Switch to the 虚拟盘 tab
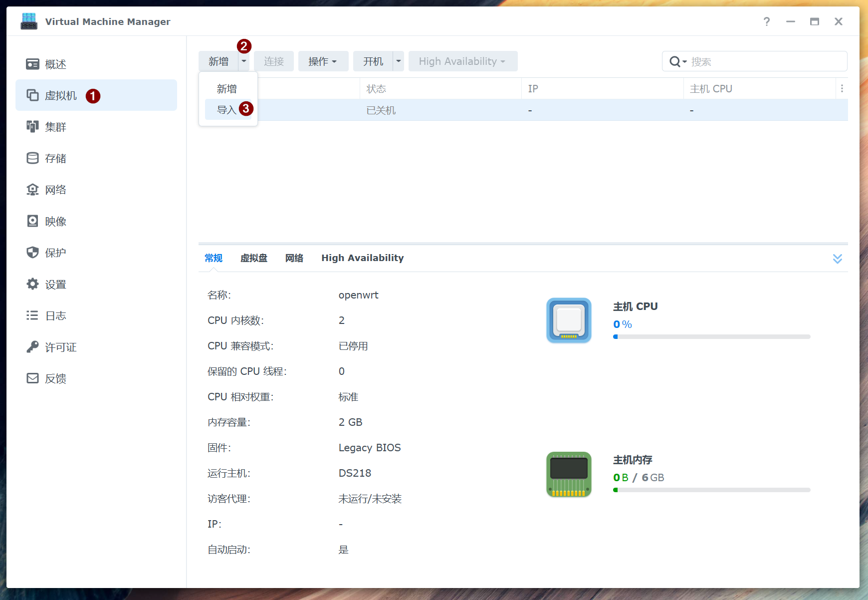This screenshot has width=868, height=600. (x=254, y=258)
